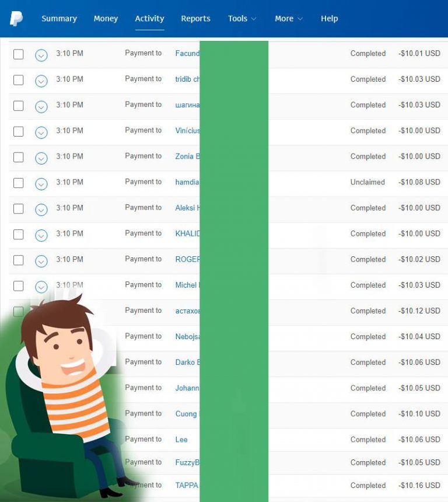Viewport: 448px width, 502px height.
Task: Select checkbox for the -$10.01 USD payment
Action: tap(19, 54)
